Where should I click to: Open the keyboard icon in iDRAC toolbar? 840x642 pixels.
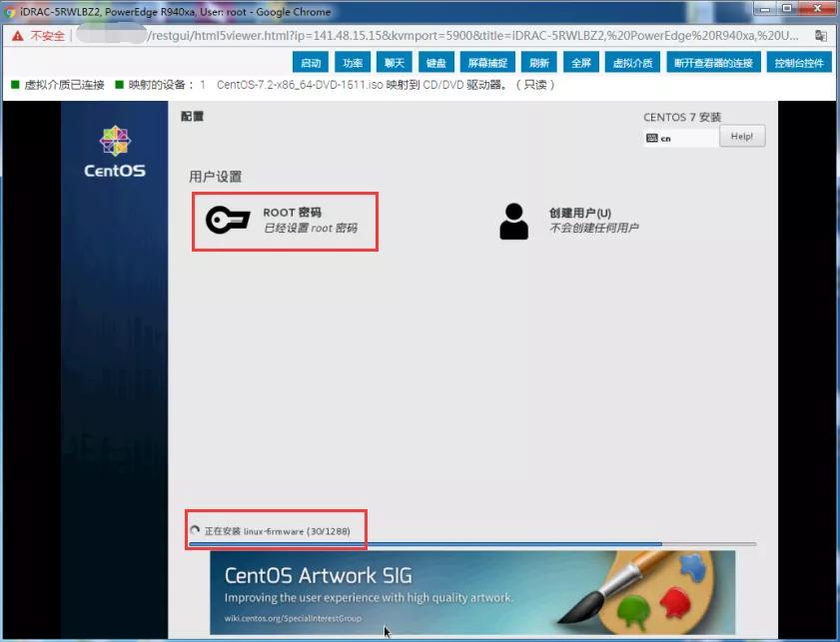click(x=434, y=61)
